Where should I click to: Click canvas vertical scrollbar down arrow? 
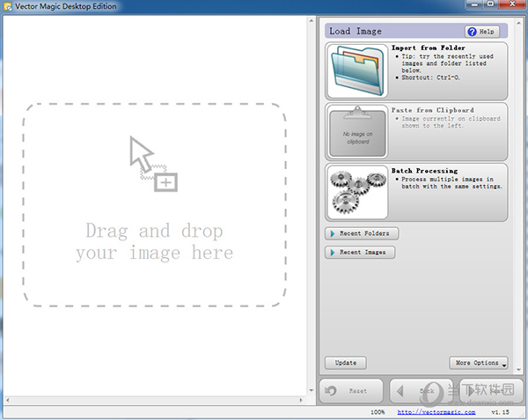312,390
